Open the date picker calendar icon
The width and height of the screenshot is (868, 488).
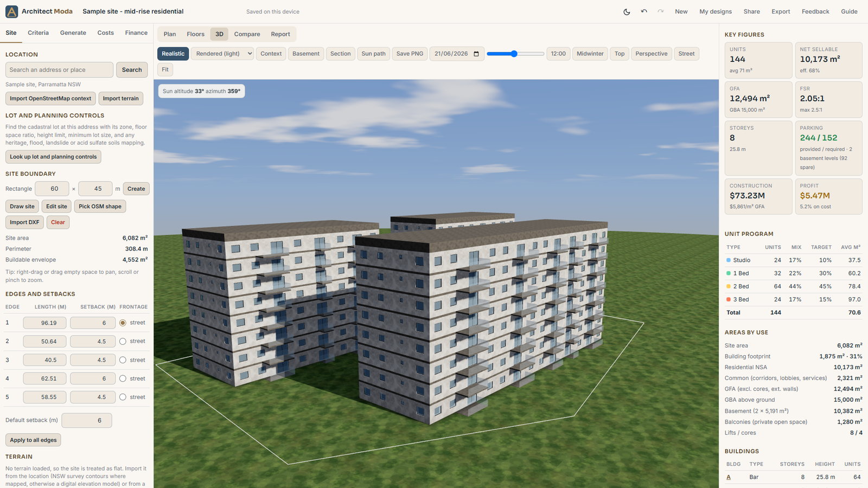pyautogui.click(x=476, y=54)
